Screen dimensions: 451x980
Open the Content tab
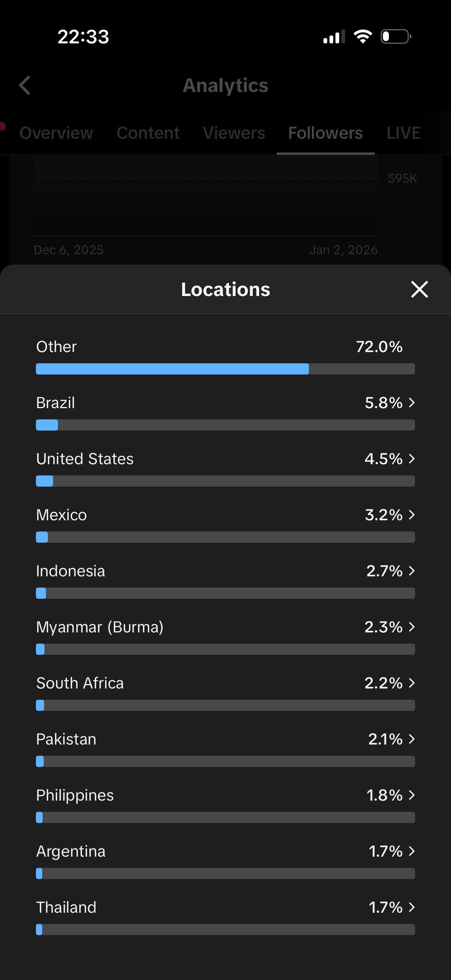(148, 133)
